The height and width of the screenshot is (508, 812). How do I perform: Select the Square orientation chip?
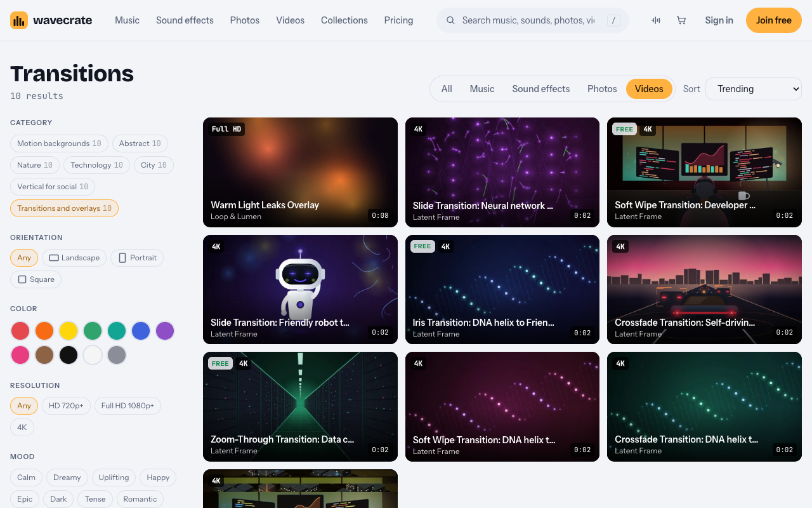[x=36, y=279]
